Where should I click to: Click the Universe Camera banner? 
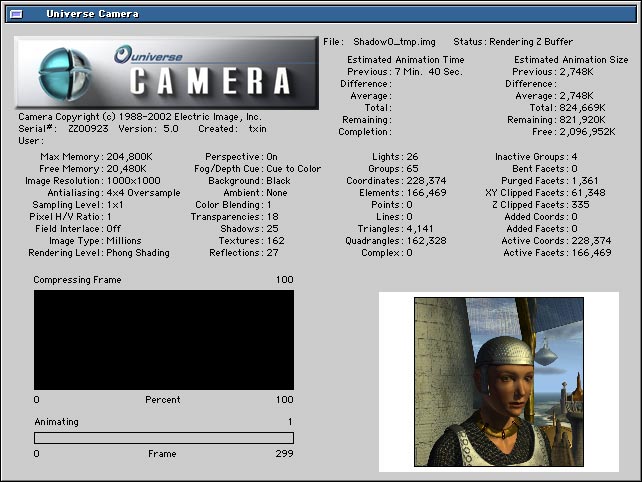tap(167, 73)
